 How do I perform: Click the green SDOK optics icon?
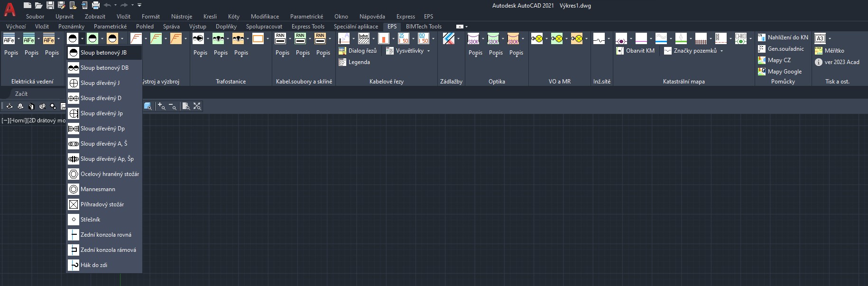click(x=493, y=38)
